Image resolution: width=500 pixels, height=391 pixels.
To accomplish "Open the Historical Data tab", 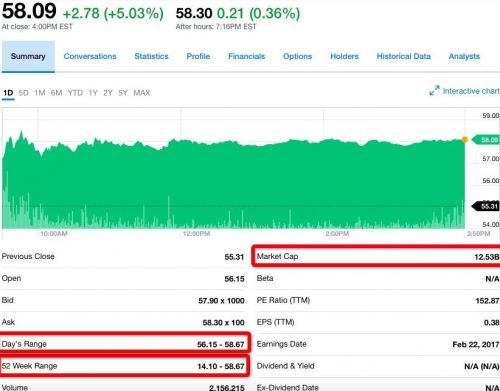I will pyautogui.click(x=404, y=56).
